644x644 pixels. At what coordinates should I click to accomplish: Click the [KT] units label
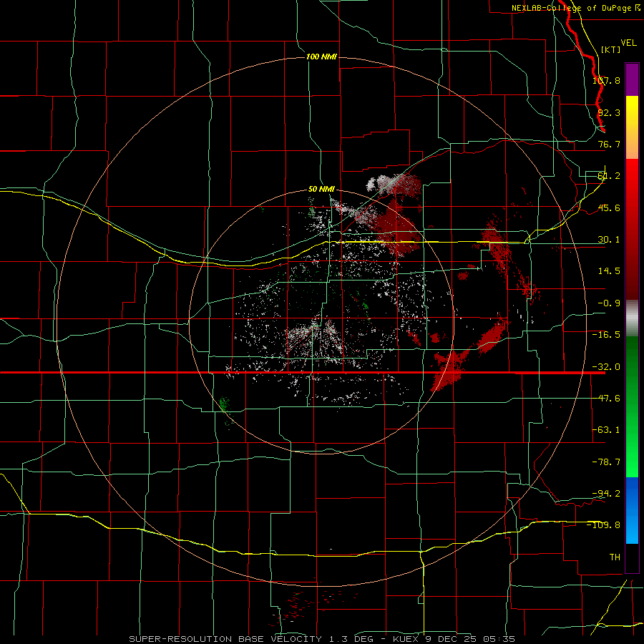(x=610, y=49)
